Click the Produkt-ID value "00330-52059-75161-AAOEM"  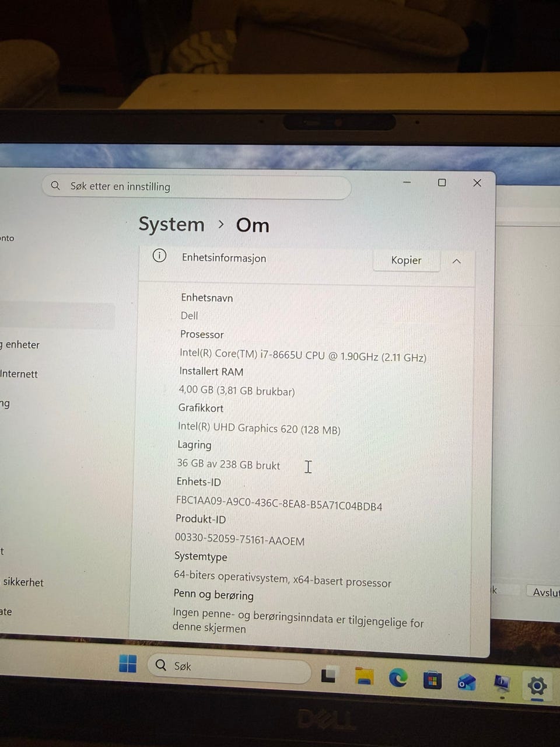coord(240,539)
